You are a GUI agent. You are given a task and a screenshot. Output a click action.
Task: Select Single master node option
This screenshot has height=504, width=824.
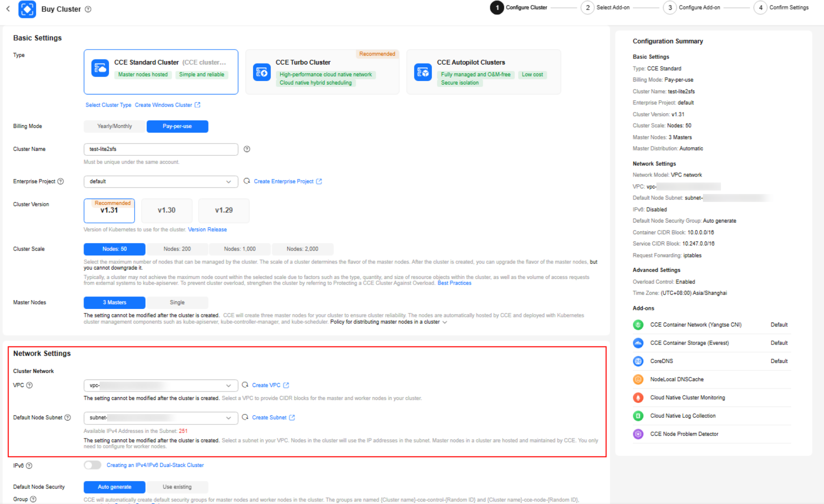(x=177, y=302)
